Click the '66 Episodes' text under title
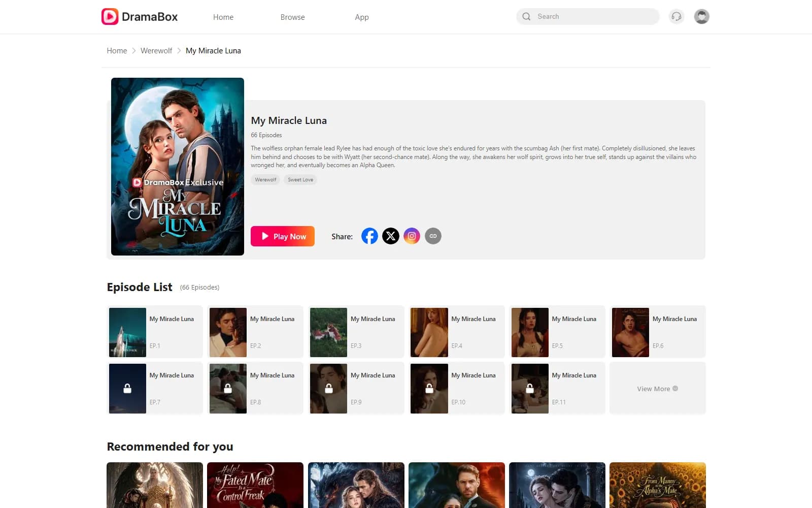The image size is (812, 508). click(266, 135)
